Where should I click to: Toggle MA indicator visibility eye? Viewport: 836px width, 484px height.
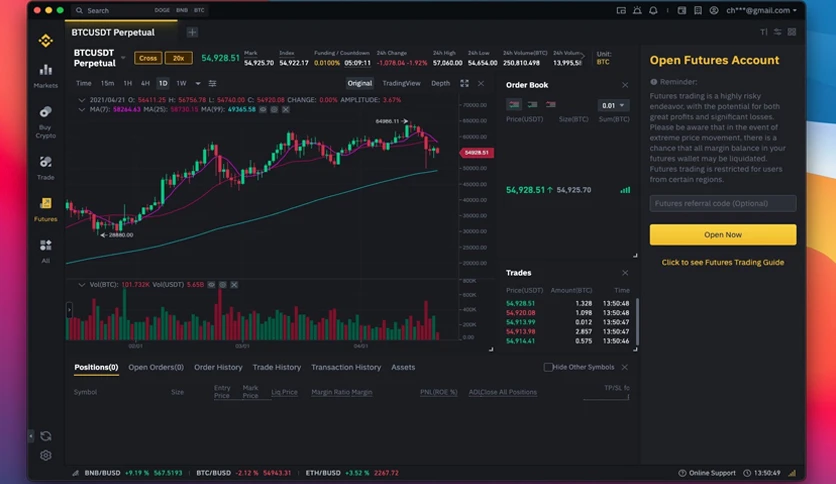(x=262, y=109)
